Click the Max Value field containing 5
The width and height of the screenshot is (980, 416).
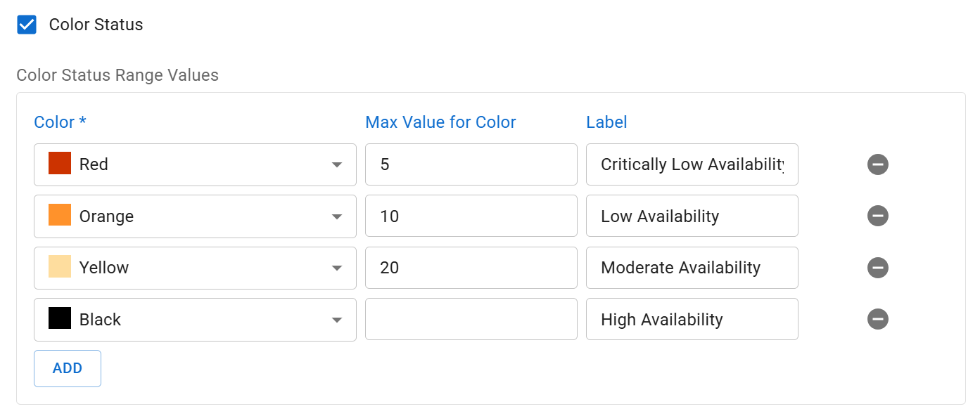471,164
